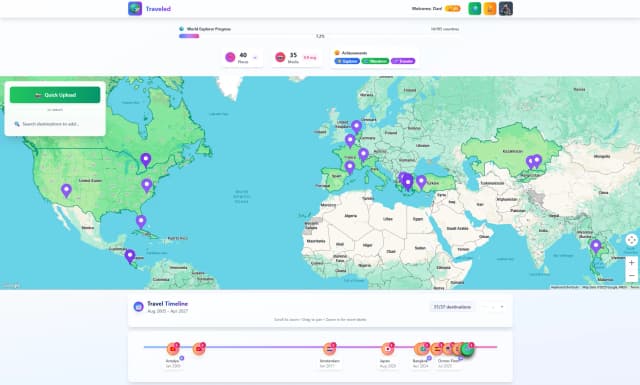Zoom in the map with plus button
Viewport: 640px width, 385px height.
tap(631, 263)
